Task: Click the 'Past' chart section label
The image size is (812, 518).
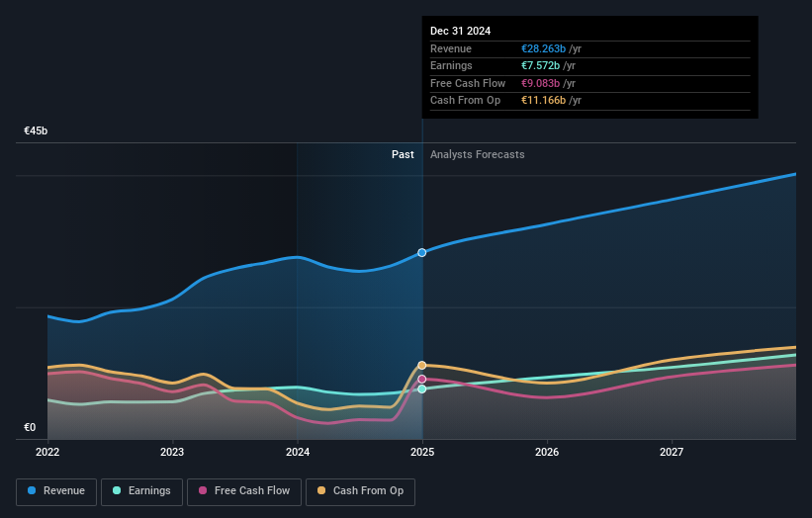Action: pyautogui.click(x=403, y=154)
